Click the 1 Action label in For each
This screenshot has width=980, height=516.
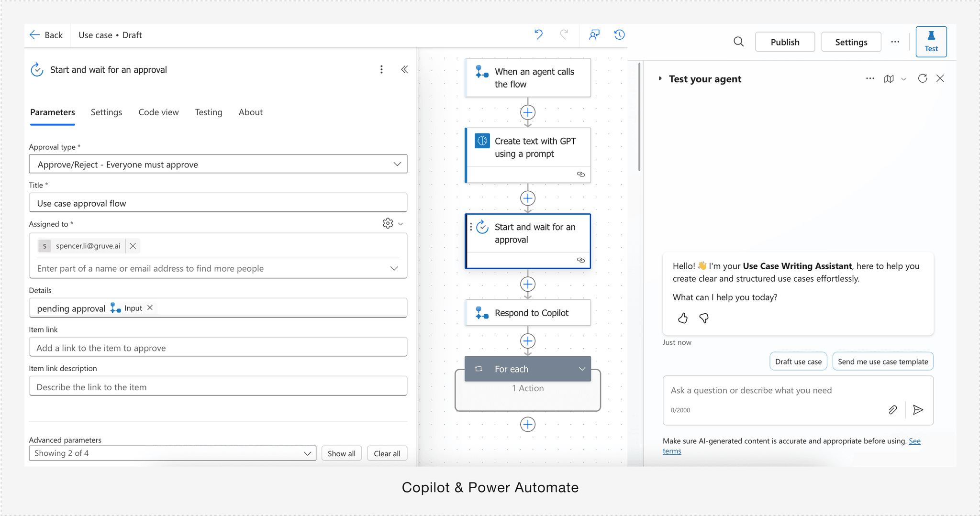click(528, 388)
